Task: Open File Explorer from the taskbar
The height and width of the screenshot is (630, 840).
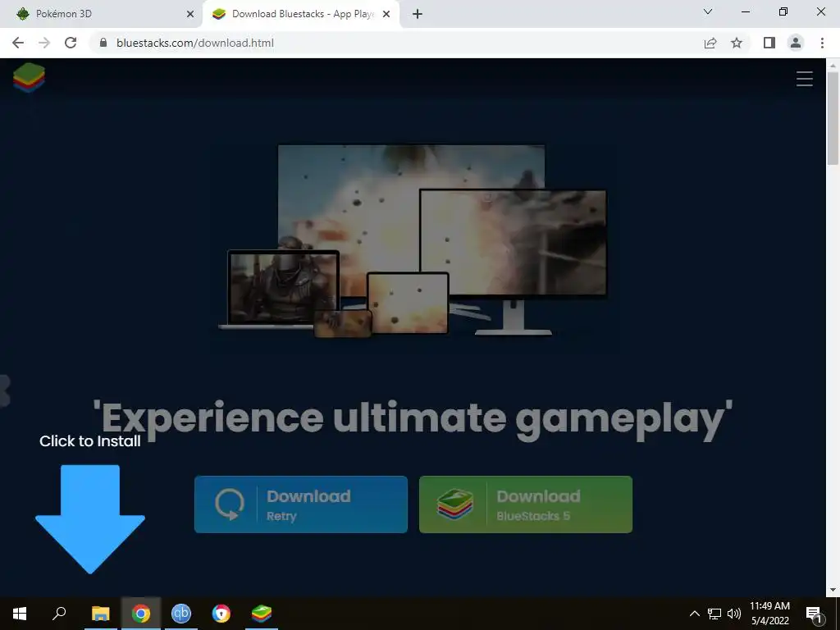Action: tap(100, 614)
